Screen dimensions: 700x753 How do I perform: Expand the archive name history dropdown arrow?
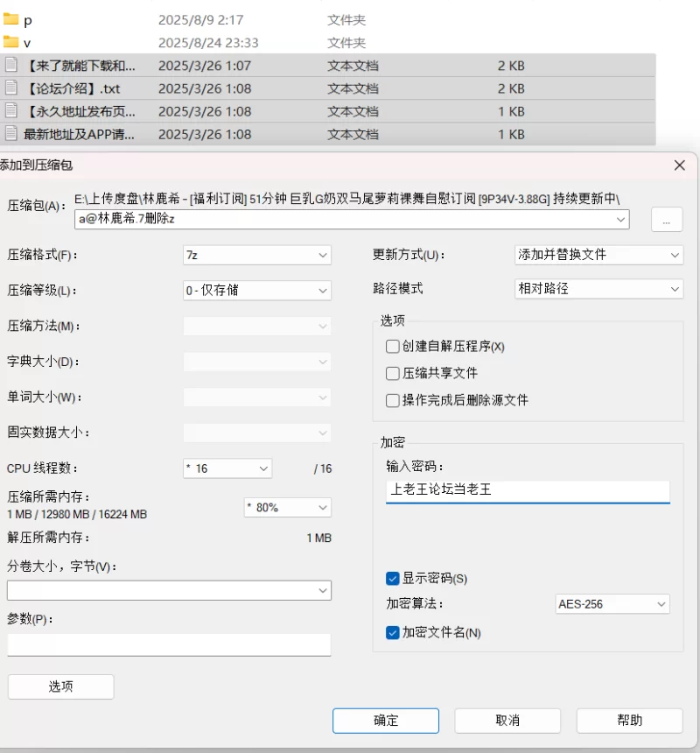tap(620, 220)
